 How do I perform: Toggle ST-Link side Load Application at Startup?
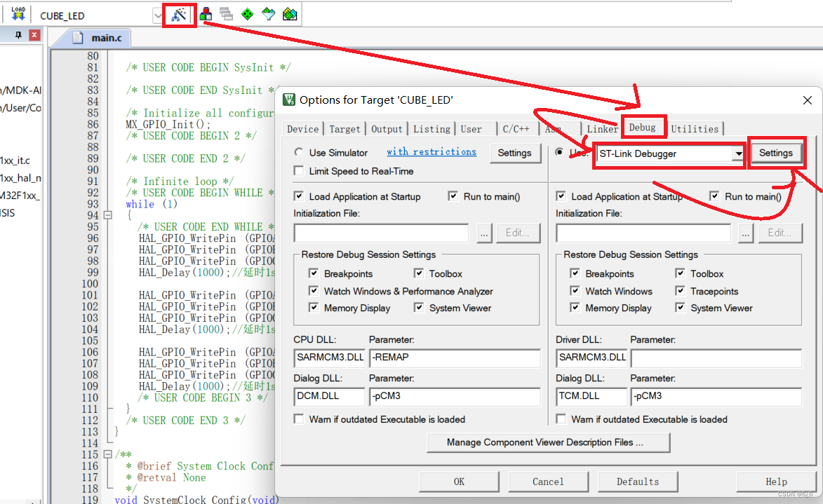pyautogui.click(x=561, y=196)
